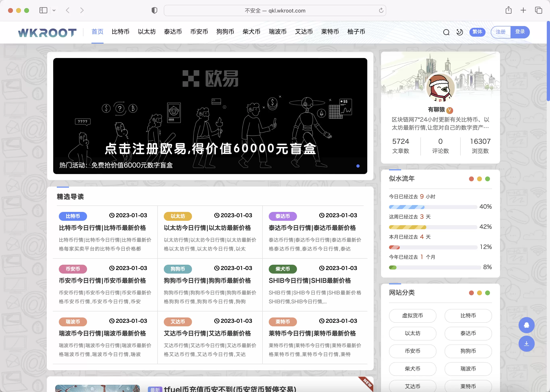The height and width of the screenshot is (392, 550).
Task: Open the privacy shield icon
Action: coord(154,10)
